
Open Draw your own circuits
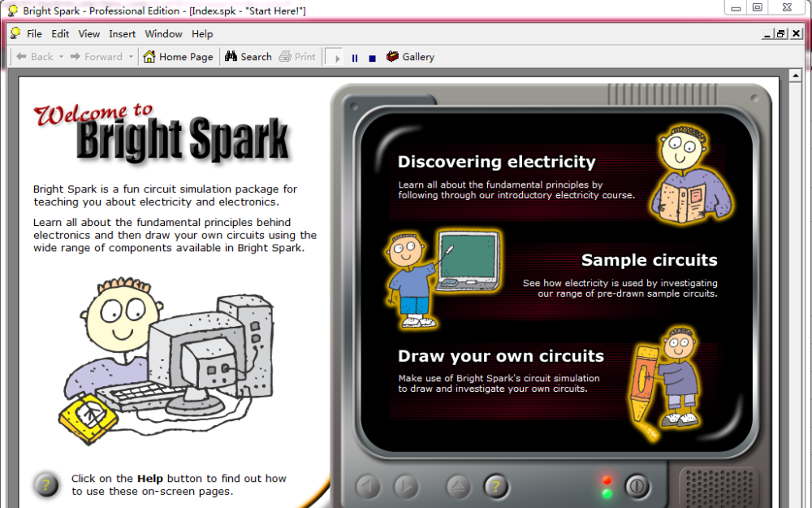pos(501,356)
